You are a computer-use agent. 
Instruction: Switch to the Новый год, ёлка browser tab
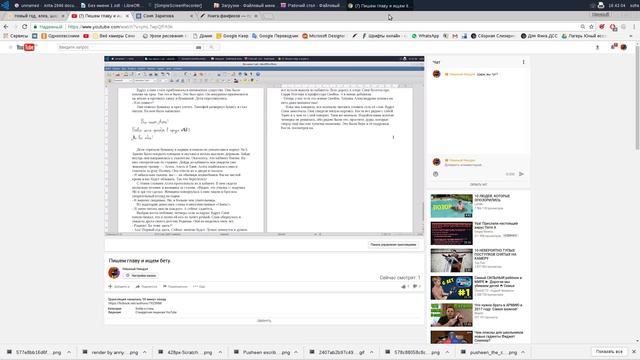[36, 16]
